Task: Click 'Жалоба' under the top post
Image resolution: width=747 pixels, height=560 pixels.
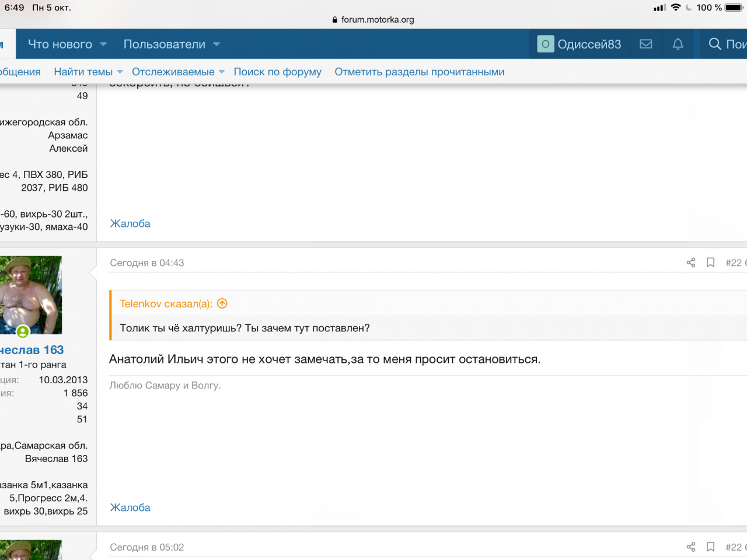Action: pos(130,223)
